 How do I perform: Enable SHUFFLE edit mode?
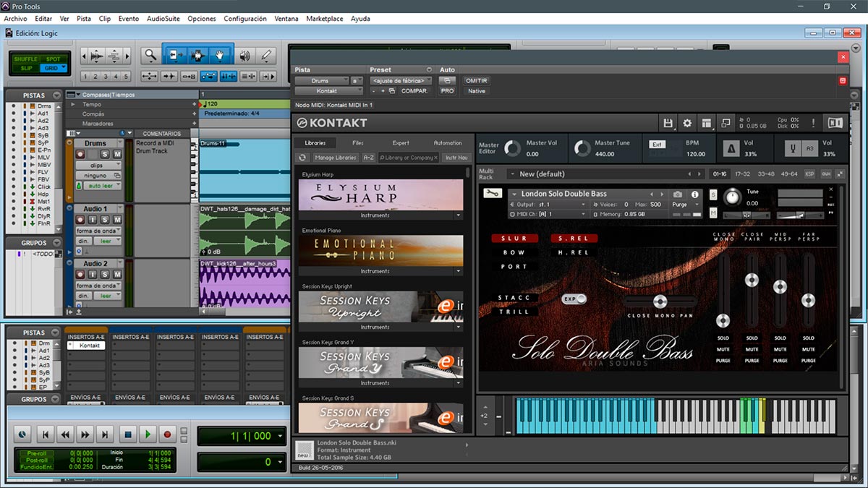(x=26, y=59)
